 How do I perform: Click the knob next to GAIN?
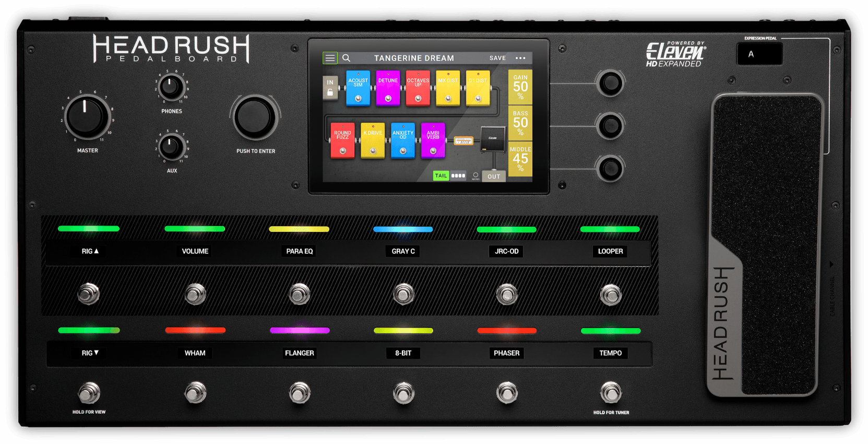point(610,83)
